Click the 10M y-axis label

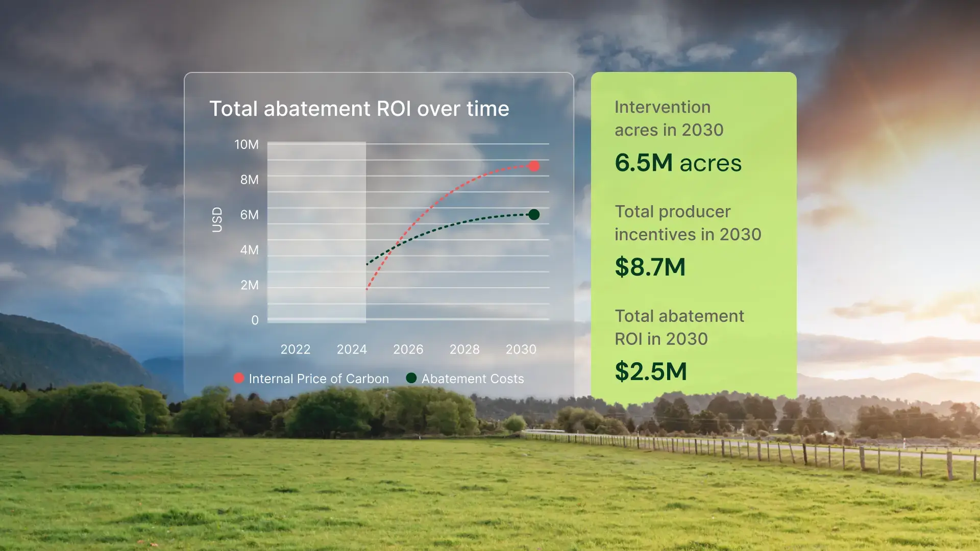246,144
